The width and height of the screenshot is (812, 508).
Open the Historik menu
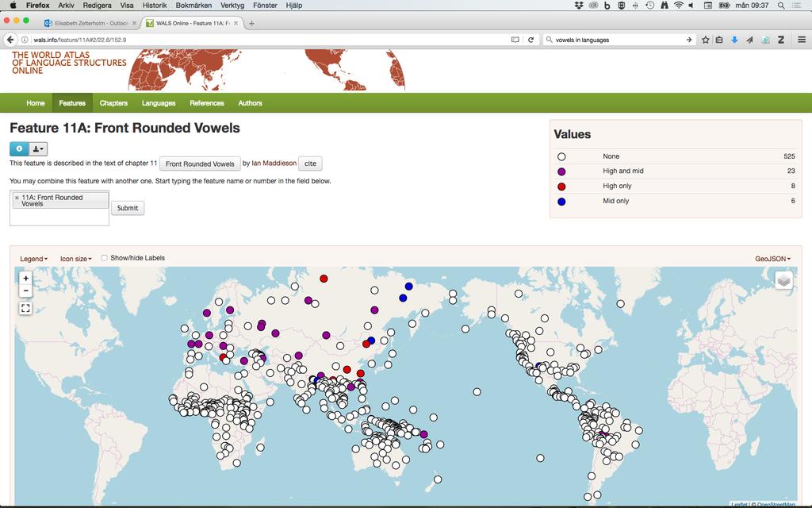click(x=155, y=6)
